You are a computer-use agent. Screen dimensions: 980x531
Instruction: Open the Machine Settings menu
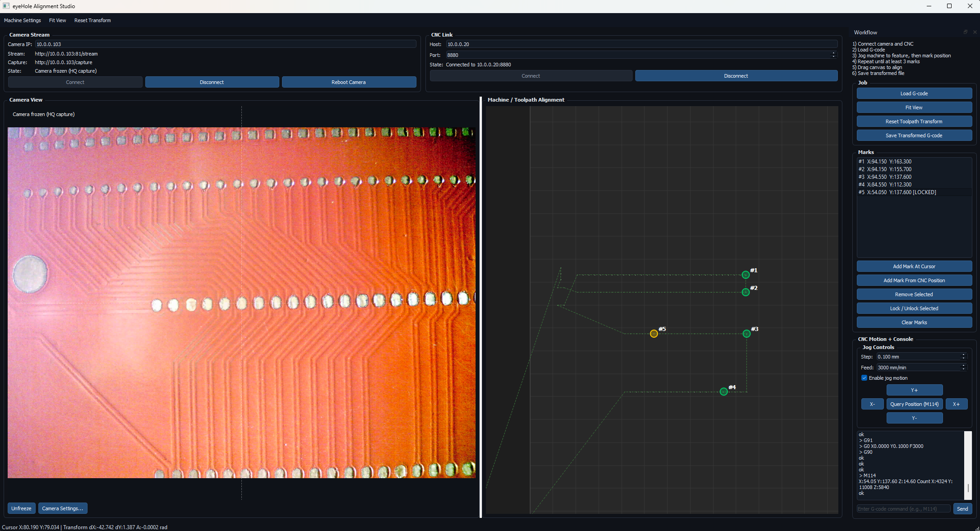[x=23, y=20]
